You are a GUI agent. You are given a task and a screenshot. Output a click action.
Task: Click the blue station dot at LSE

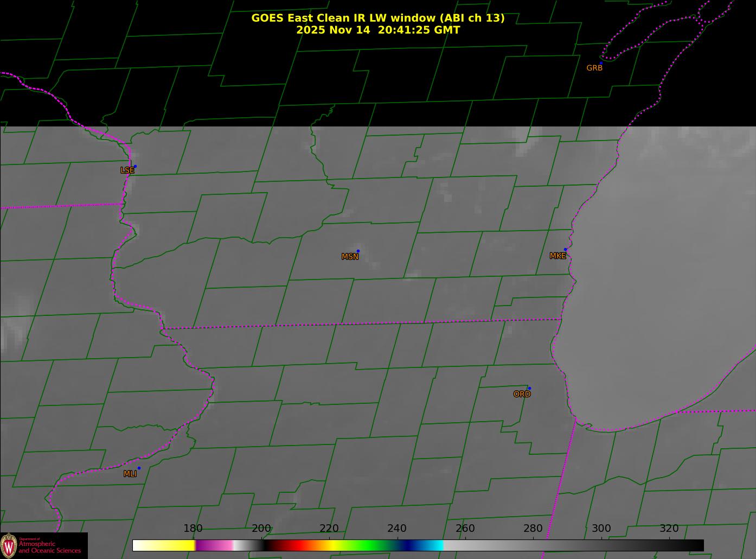135,166
